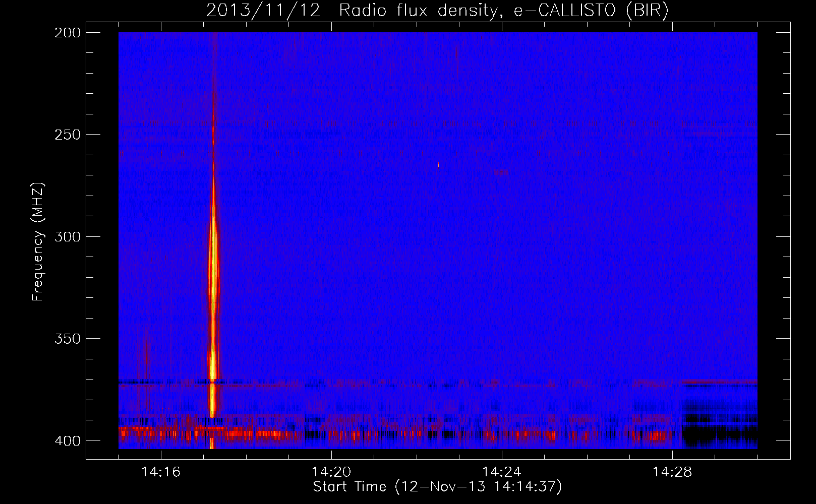Image resolution: width=816 pixels, height=504 pixels.
Task: Click the 'Start Time (12-Nov-13 14:14:37)' label
Action: [437, 487]
